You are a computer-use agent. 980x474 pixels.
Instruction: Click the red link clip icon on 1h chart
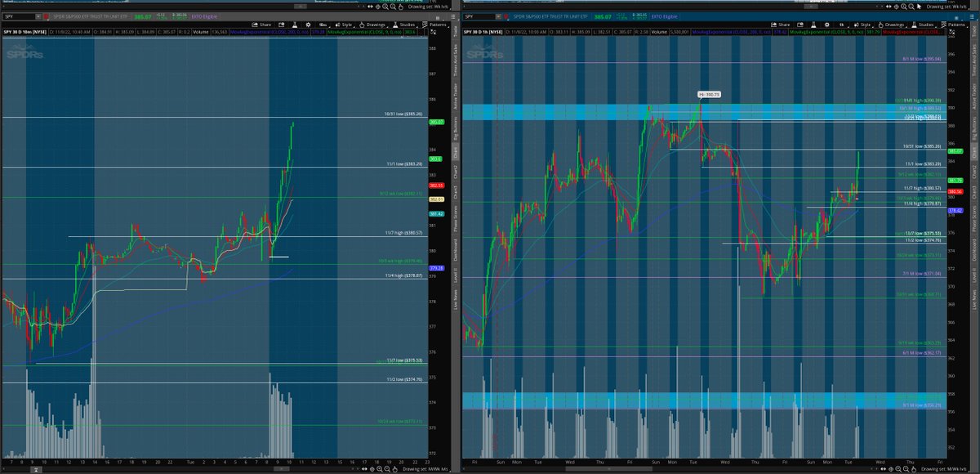tap(506, 16)
